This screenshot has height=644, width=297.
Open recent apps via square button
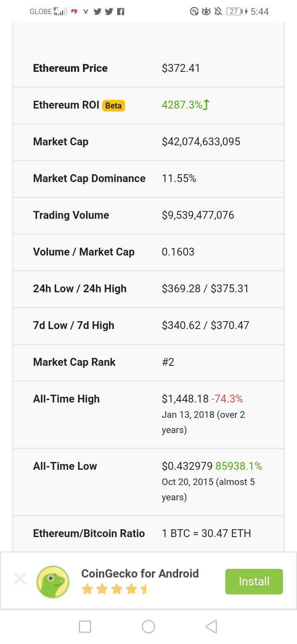point(85,627)
